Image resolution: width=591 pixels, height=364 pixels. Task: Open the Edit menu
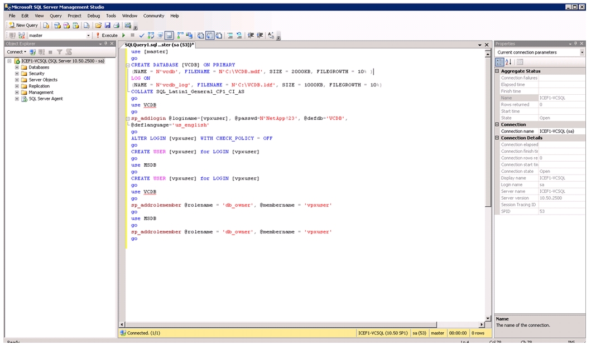coord(25,16)
